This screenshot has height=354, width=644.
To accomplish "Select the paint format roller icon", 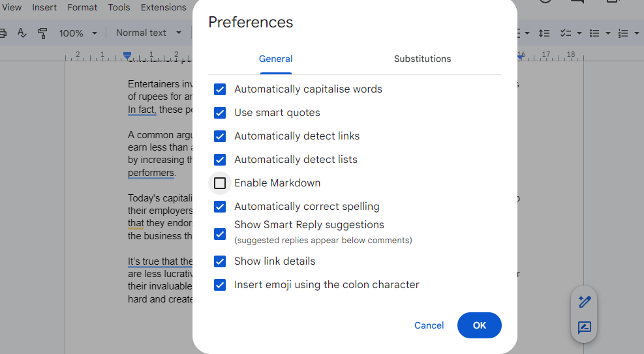I will coord(42,33).
